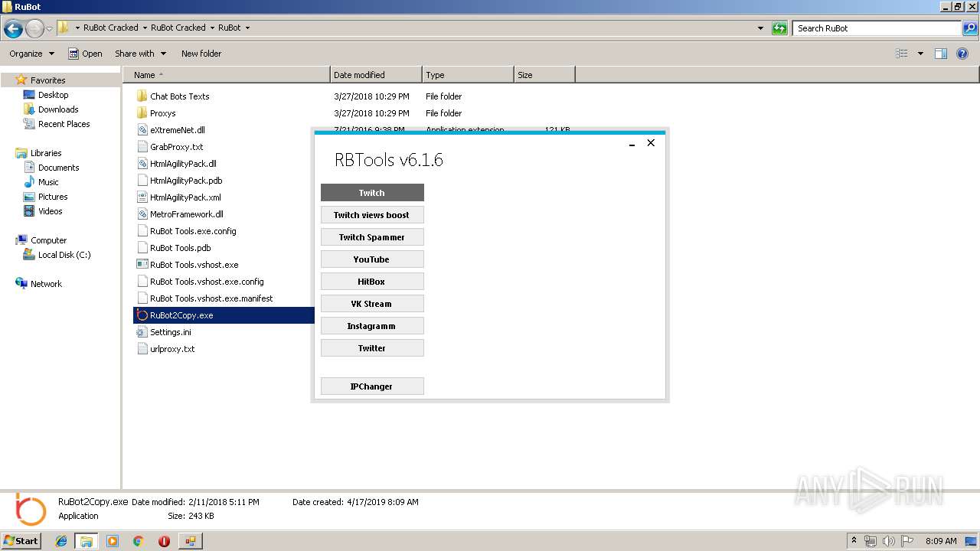Launch Internet Explorer from taskbar
This screenshot has height=551, width=980.
click(x=61, y=541)
